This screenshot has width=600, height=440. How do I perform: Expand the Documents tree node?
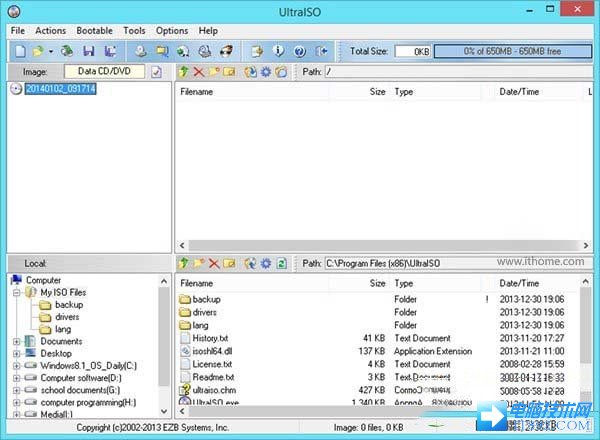coord(17,341)
